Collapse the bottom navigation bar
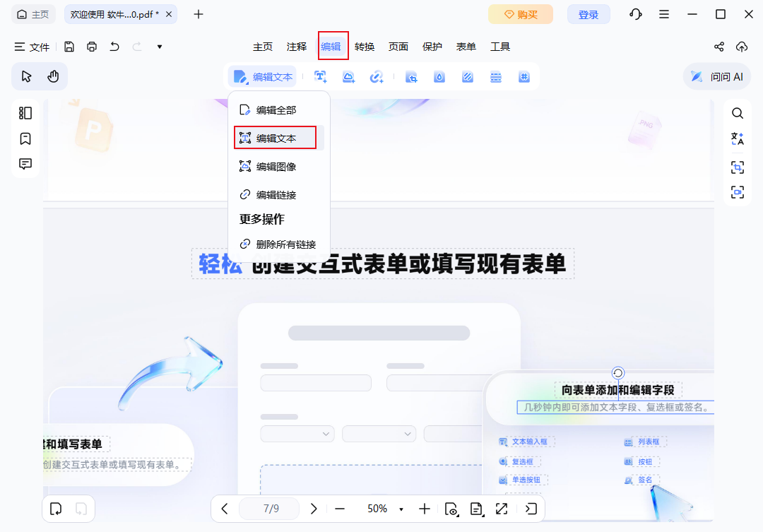The image size is (763, 532). (x=531, y=509)
